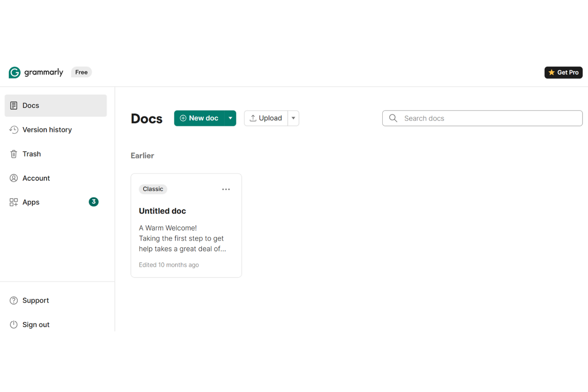This screenshot has height=392, width=588.
Task: Click the Get Pro button
Action: [563, 72]
